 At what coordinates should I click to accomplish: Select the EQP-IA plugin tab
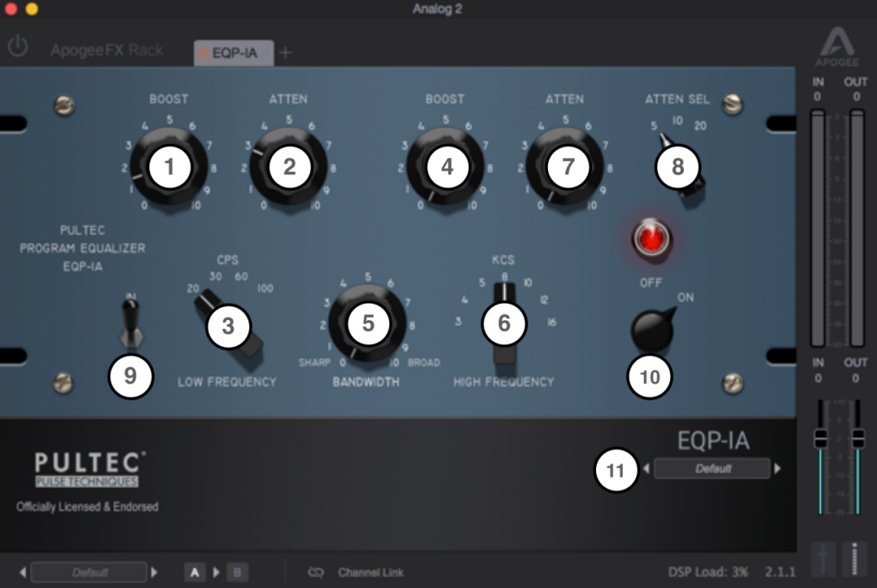234,53
